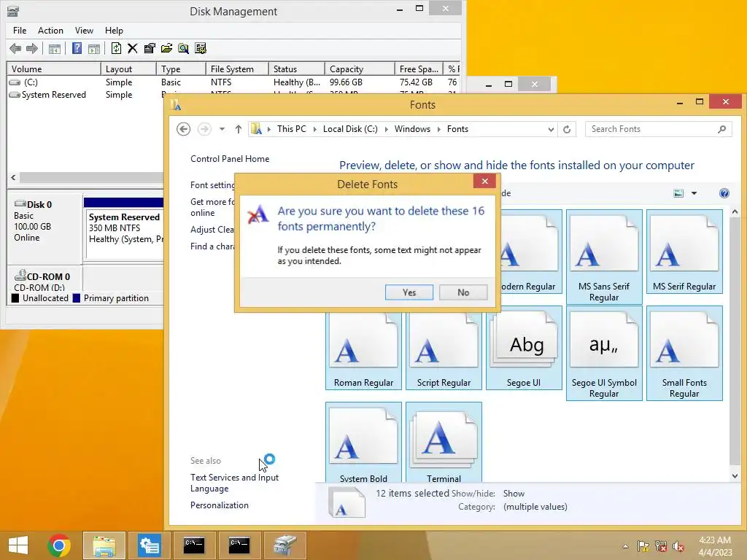Click the Help icon in Disk Management toolbar
747x560 pixels.
coord(77,48)
